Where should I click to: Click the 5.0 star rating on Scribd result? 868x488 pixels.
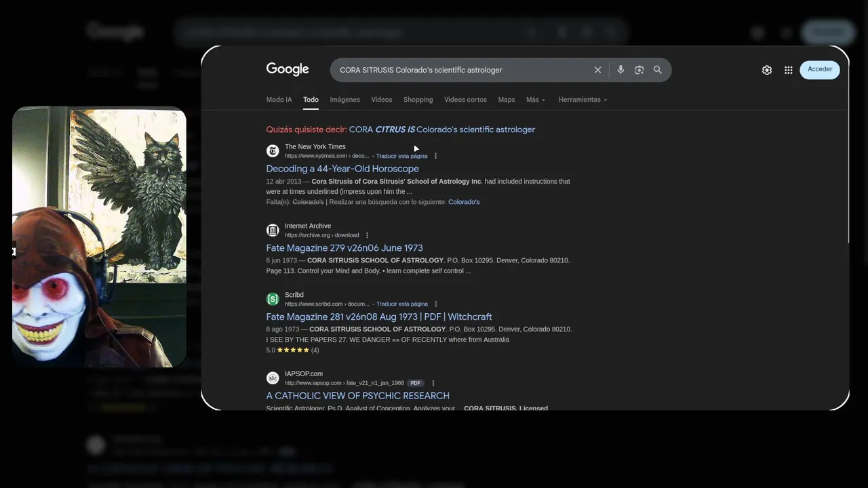click(292, 350)
